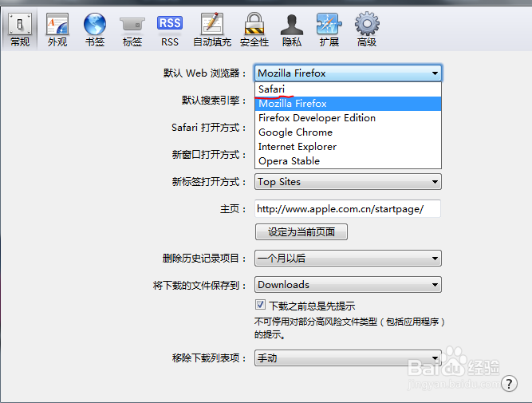
Task: Choose Opera Stable option
Action: click(x=348, y=160)
